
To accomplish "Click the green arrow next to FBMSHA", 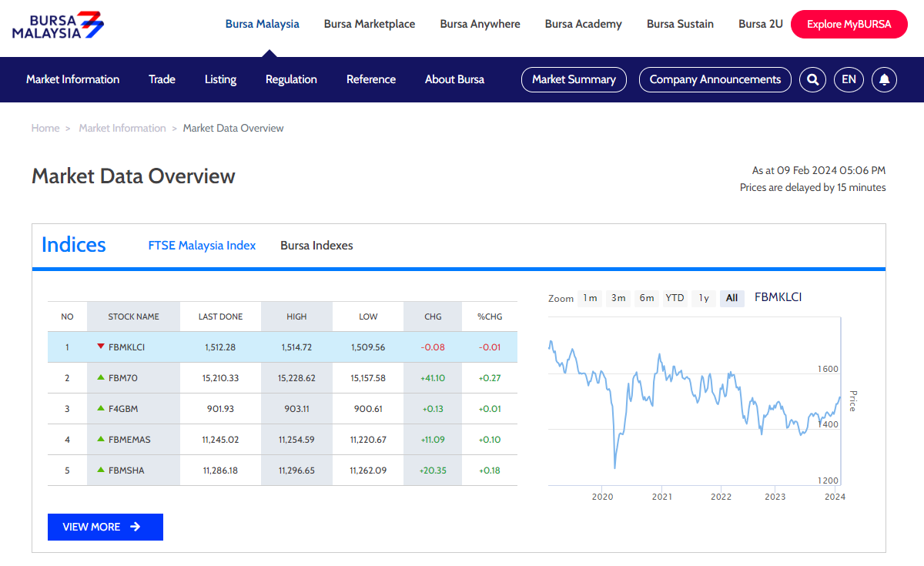I will tap(100, 470).
